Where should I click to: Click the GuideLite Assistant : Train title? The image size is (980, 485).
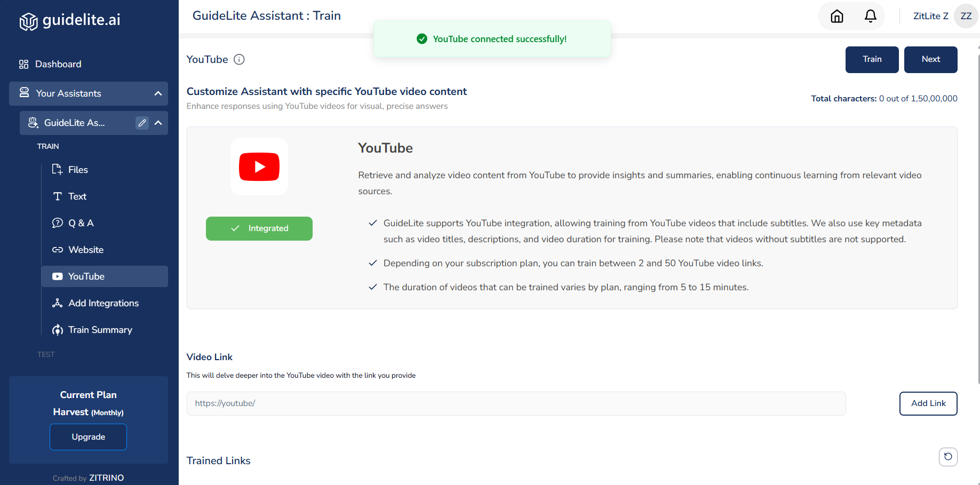(x=266, y=16)
